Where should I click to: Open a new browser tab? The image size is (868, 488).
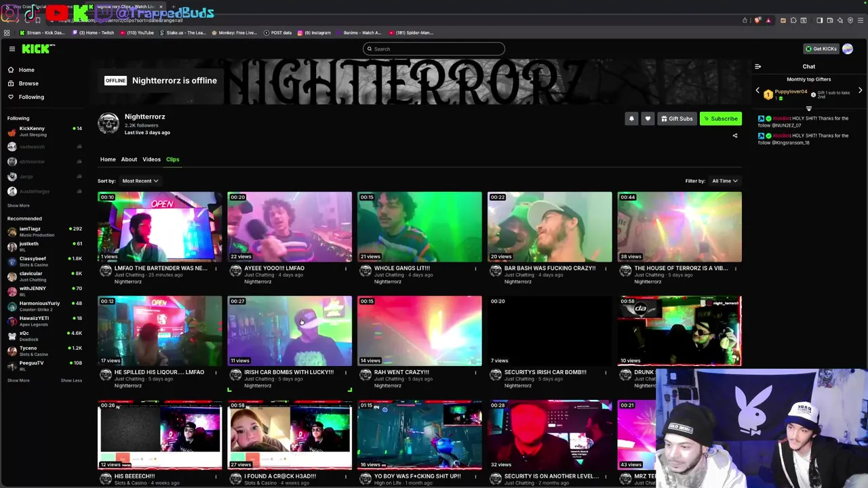pos(174,7)
